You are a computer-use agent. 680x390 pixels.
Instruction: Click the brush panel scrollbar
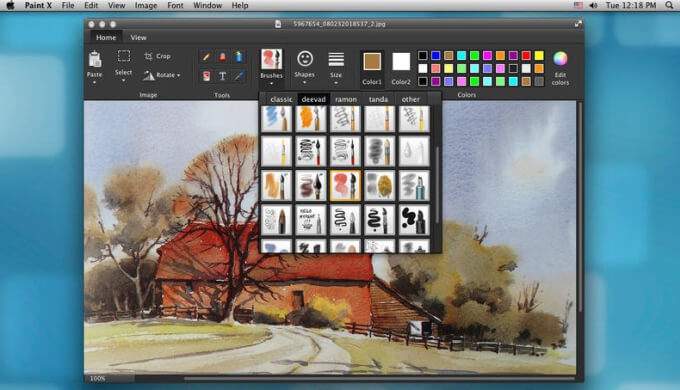[x=437, y=184]
